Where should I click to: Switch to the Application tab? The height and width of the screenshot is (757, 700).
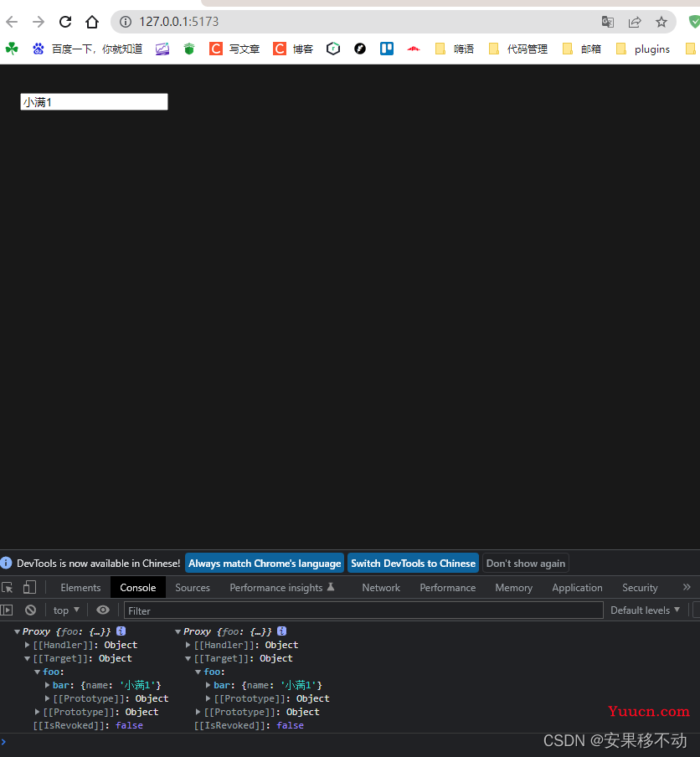click(578, 588)
